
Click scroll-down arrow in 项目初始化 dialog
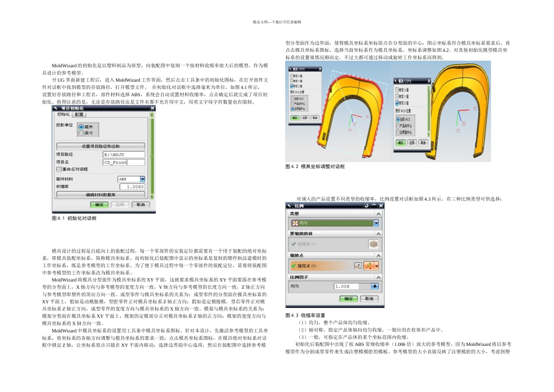(x=152, y=197)
